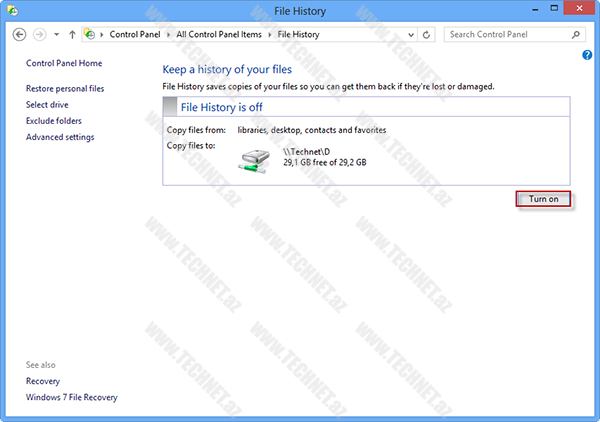Expand the chevron after Control Panel

[168, 34]
